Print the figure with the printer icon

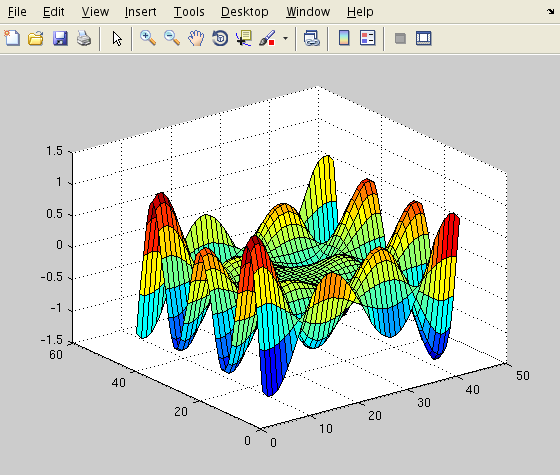coord(84,38)
